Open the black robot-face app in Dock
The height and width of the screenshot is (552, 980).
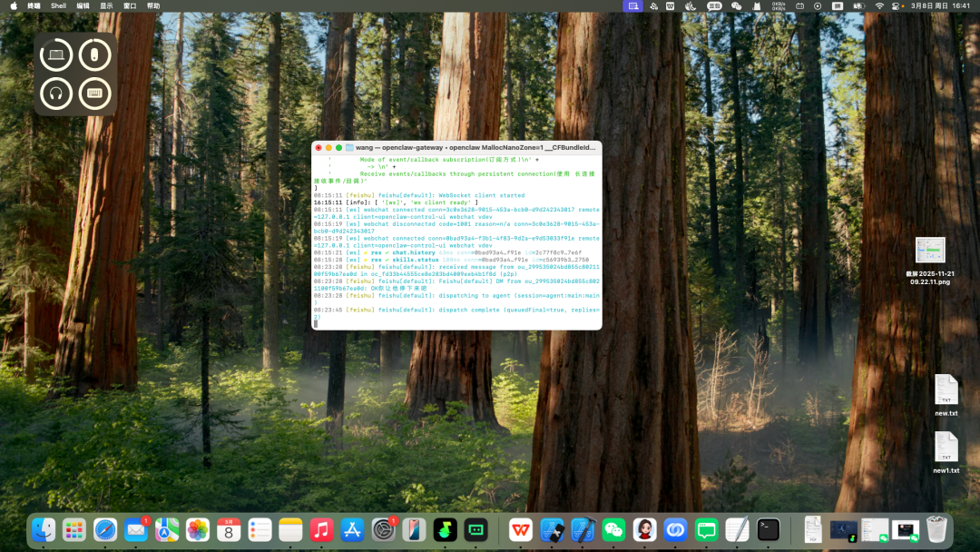pos(475,530)
